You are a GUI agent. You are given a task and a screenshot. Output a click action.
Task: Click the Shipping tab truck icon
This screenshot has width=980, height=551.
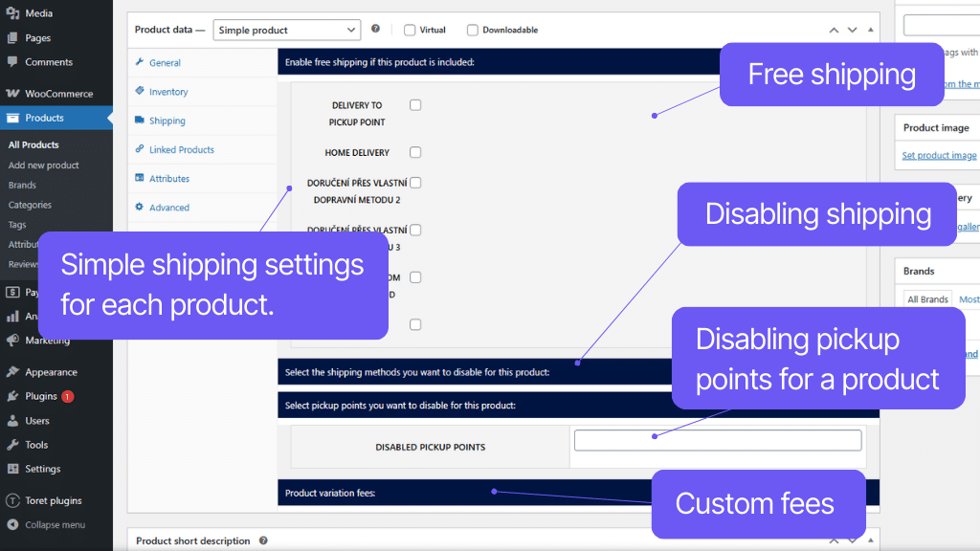(x=140, y=120)
